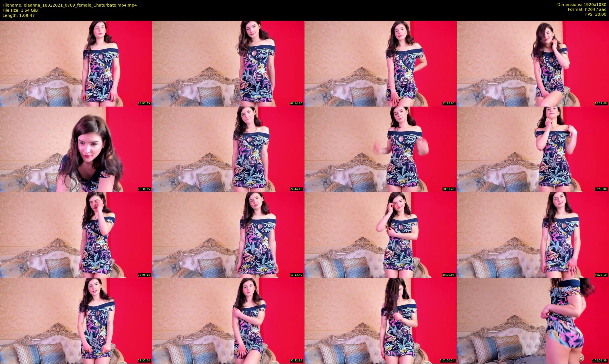The width and height of the screenshot is (609, 364).
Task: Open the thumbnail stamped 1:05:57.59
Action: (533, 321)
